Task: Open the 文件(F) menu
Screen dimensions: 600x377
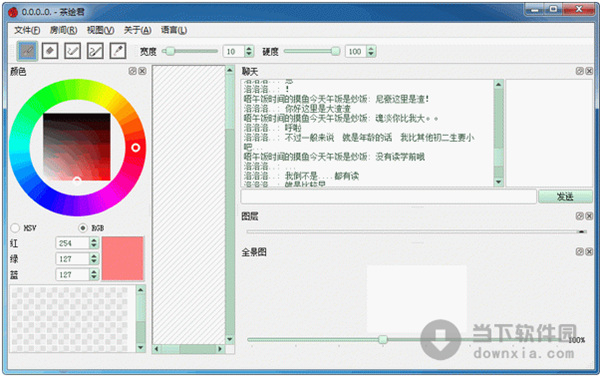Action: (27, 30)
